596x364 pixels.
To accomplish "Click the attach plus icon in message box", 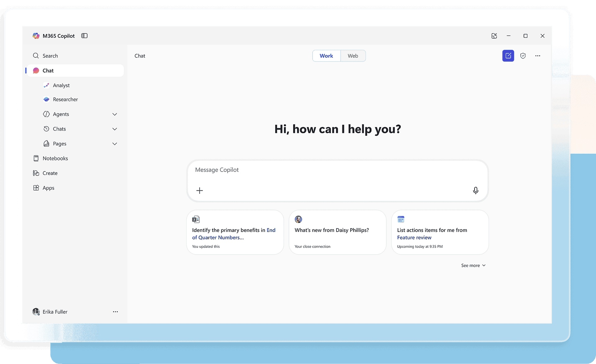I will click(x=200, y=190).
